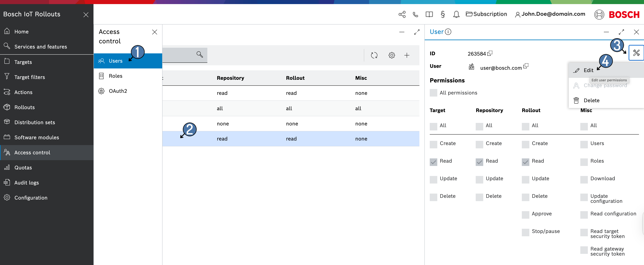Toggle Repository Delete checkbox
Viewport: 644px width, 265px height.
point(479,197)
